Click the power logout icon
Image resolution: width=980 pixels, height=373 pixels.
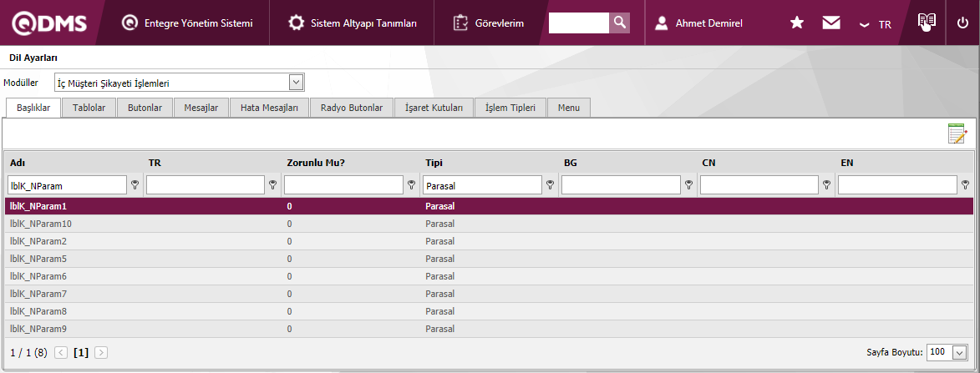962,23
